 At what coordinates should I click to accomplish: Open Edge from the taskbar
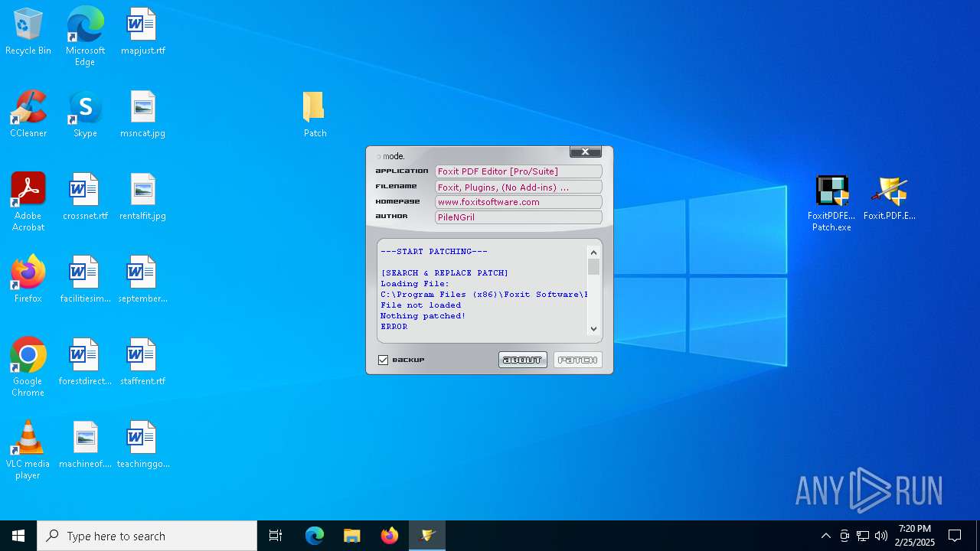(x=315, y=536)
